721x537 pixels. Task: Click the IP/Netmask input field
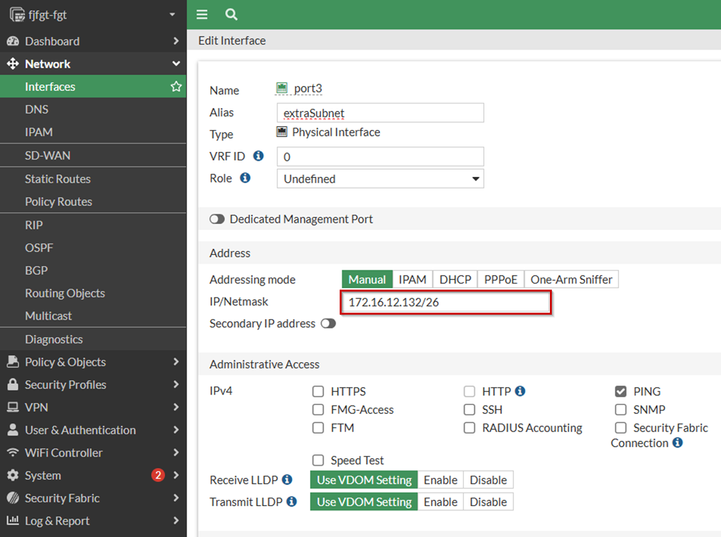pos(446,302)
